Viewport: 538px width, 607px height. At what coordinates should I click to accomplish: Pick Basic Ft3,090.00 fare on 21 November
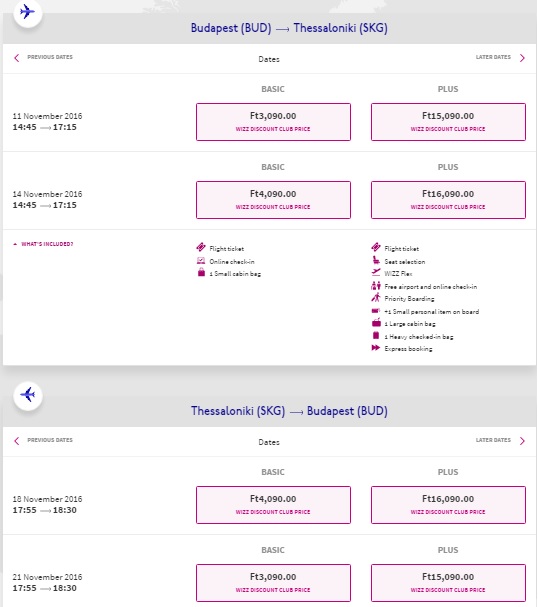(273, 583)
